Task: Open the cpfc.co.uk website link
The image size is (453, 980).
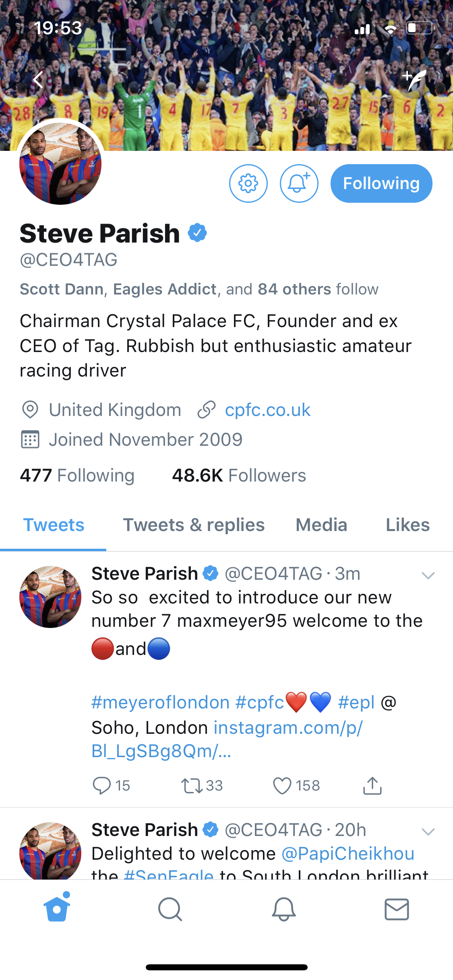Action: point(267,410)
